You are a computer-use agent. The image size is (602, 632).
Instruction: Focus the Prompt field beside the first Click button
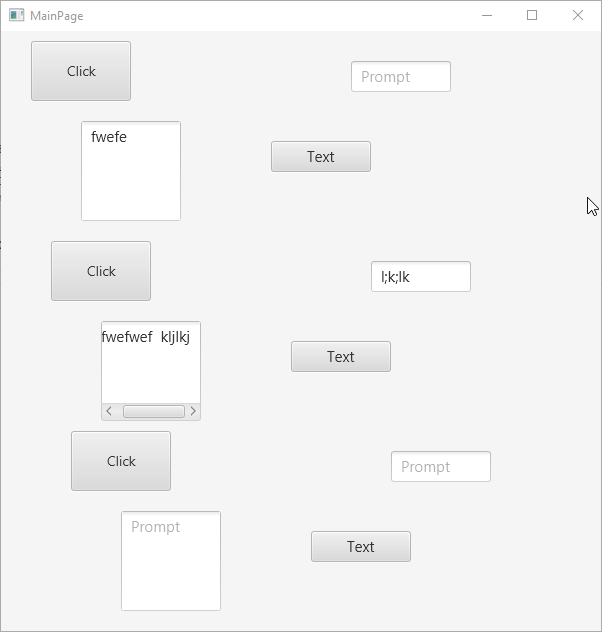[400, 76]
